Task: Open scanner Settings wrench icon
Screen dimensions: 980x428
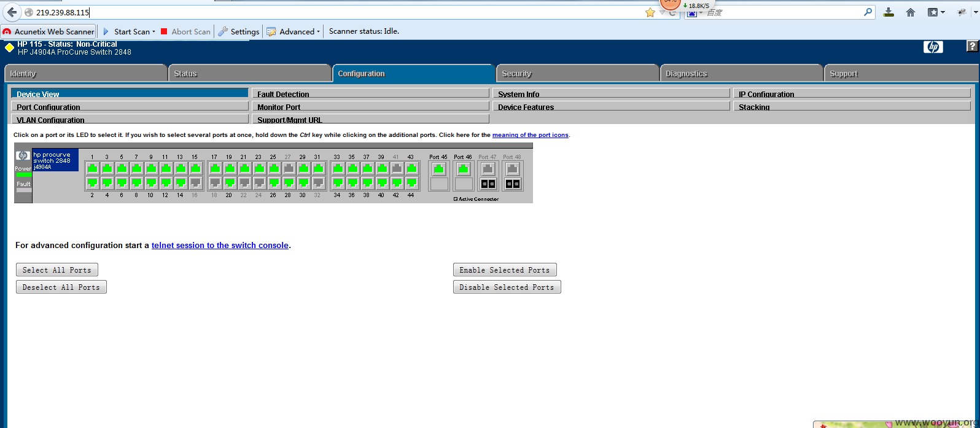Action: [x=223, y=31]
